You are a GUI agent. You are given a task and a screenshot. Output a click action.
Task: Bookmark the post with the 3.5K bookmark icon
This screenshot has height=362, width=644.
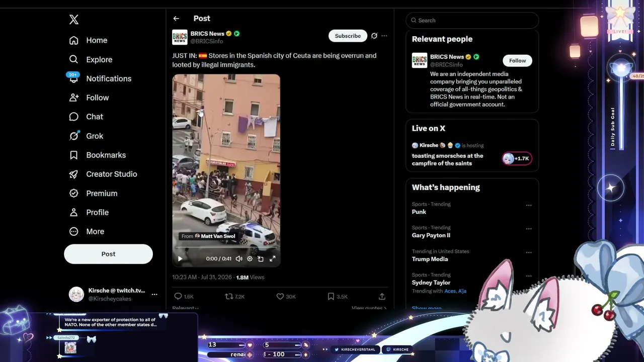click(x=331, y=297)
